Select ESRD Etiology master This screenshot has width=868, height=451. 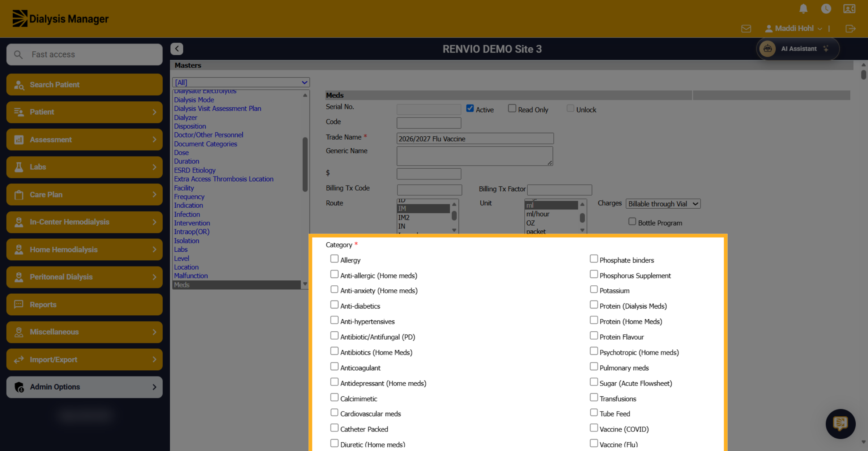(195, 170)
